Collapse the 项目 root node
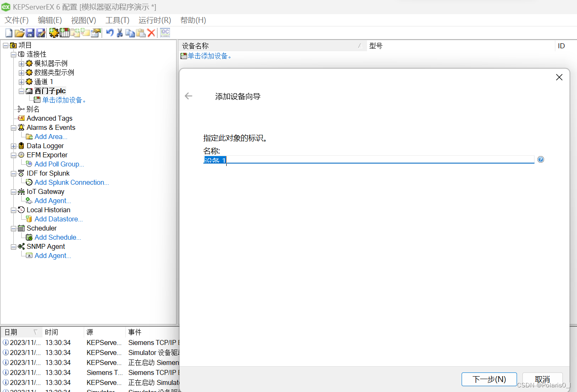This screenshot has height=392, width=577. 5,45
